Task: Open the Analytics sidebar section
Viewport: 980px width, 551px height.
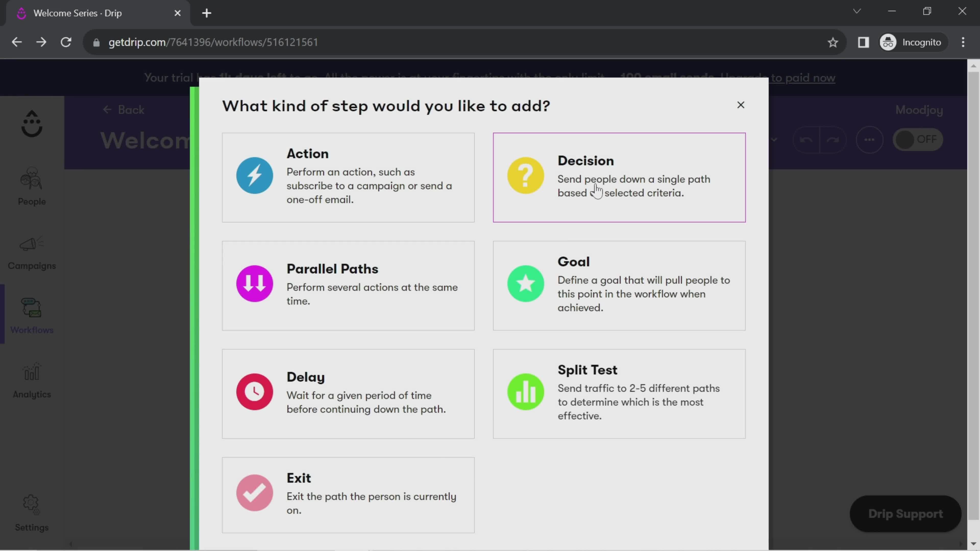Action: tap(32, 380)
